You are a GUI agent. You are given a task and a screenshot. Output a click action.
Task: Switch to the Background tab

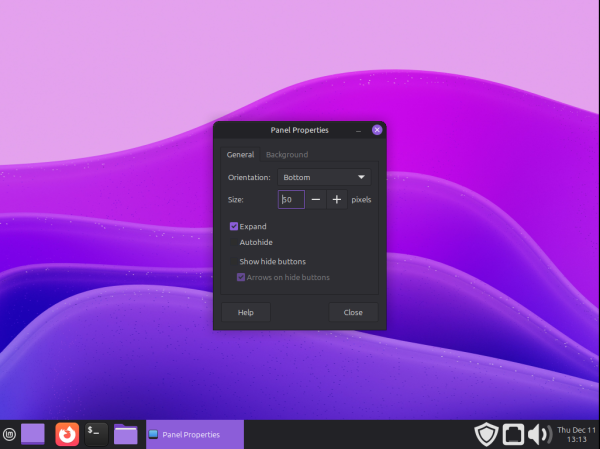coord(287,155)
